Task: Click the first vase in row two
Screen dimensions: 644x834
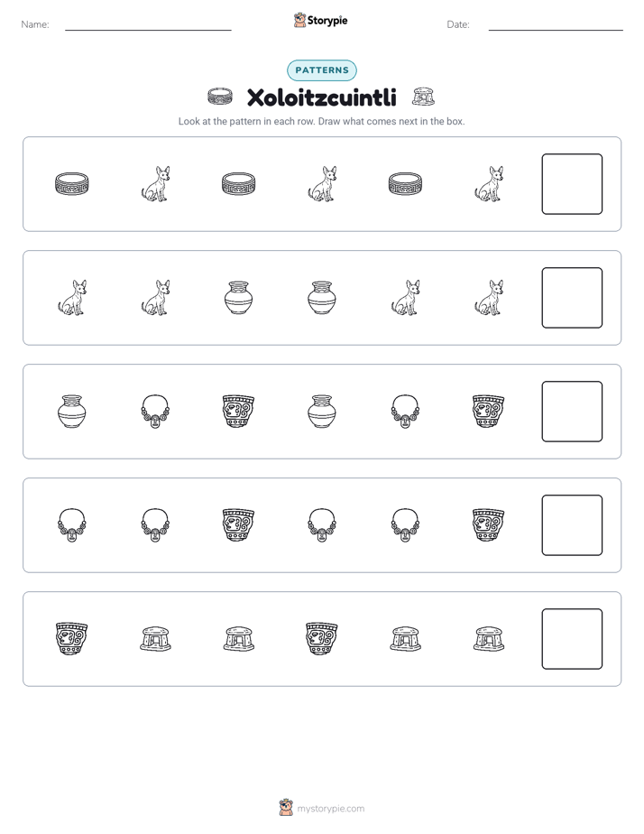Action: (x=239, y=298)
